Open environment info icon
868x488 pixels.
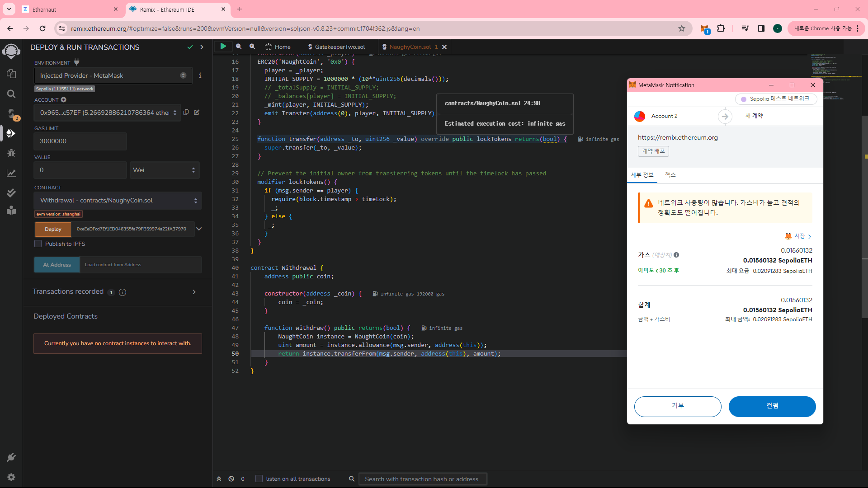point(200,75)
